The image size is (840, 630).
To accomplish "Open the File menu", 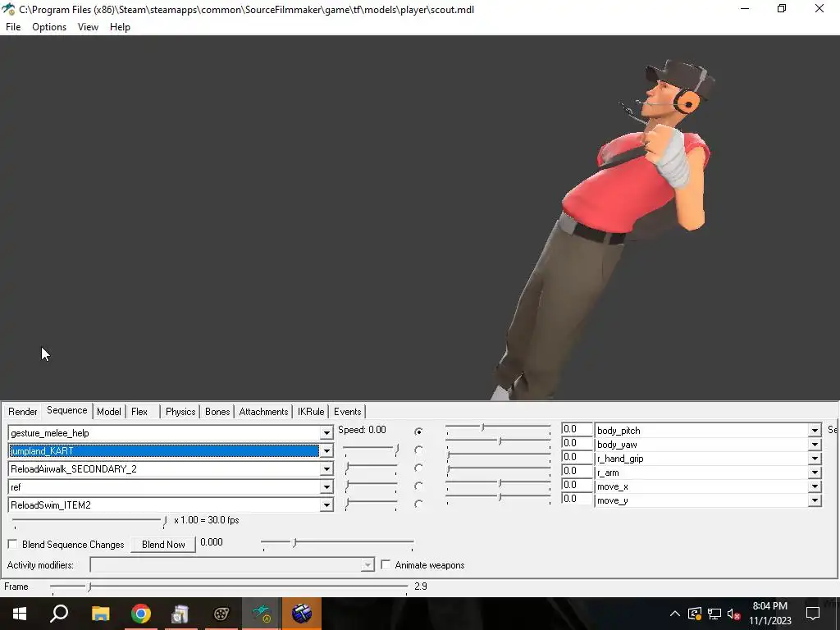I will [x=13, y=27].
